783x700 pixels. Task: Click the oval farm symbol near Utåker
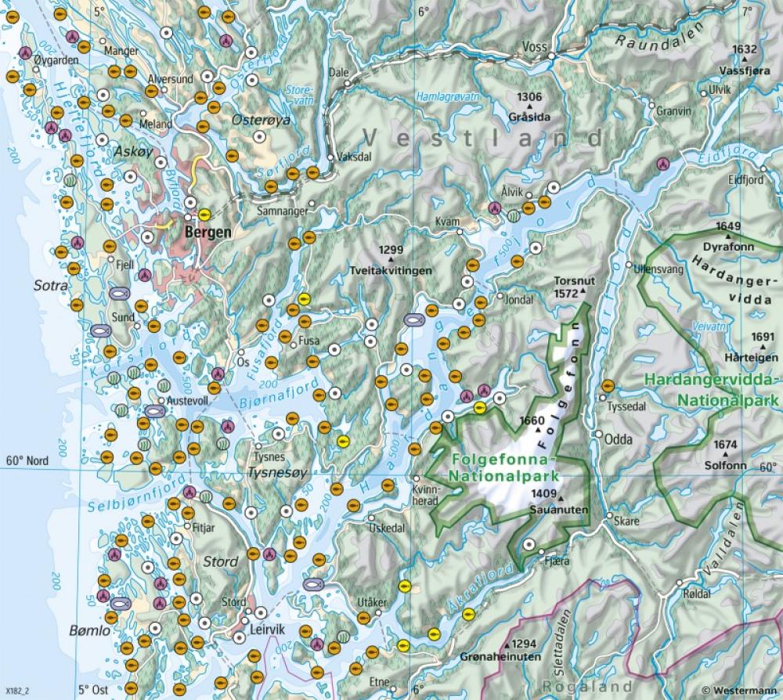pyautogui.click(x=312, y=585)
